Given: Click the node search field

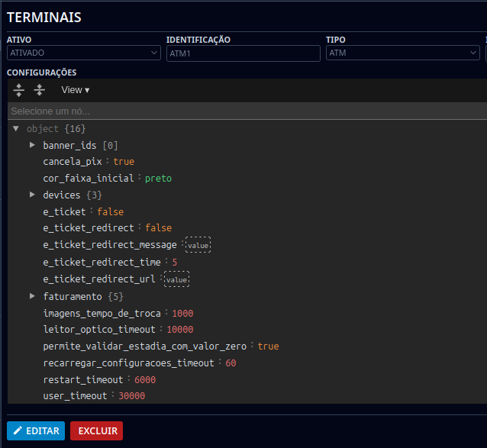Looking at the screenshot, I should (244, 111).
